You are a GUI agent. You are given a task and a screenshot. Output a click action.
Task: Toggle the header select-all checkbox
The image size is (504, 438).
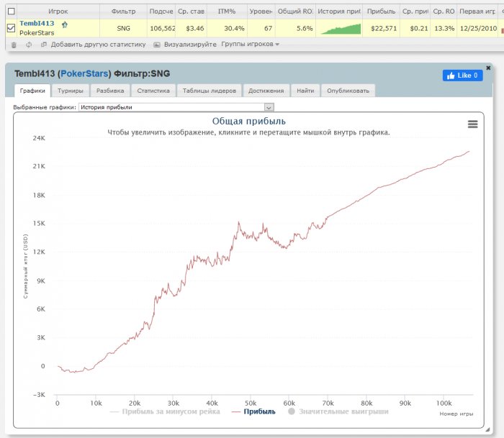[12, 12]
